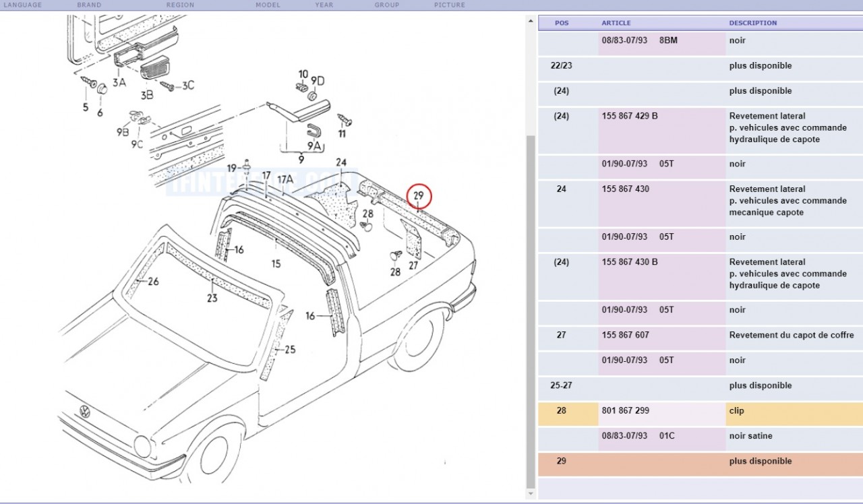Viewport: 863px width, 504px height.
Task: Select part 9A clip in diagram
Action: pos(314,145)
